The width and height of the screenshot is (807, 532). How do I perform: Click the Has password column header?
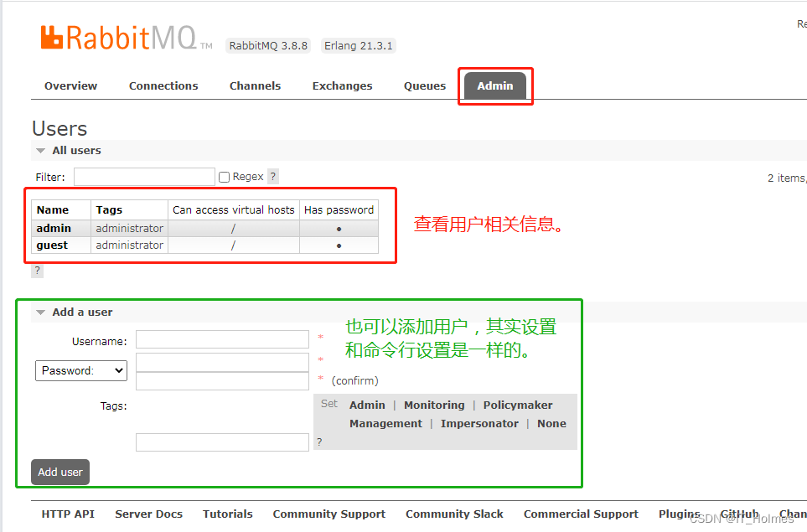tap(339, 210)
